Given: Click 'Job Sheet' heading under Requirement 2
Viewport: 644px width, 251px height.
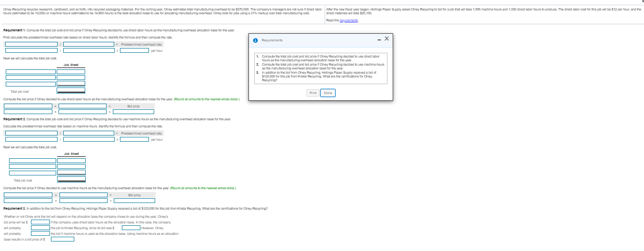Looking at the screenshot, I should pyautogui.click(x=71, y=154).
